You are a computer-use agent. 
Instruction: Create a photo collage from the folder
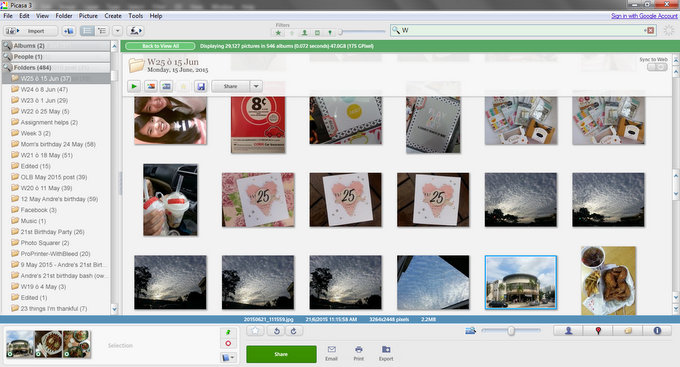[x=150, y=86]
